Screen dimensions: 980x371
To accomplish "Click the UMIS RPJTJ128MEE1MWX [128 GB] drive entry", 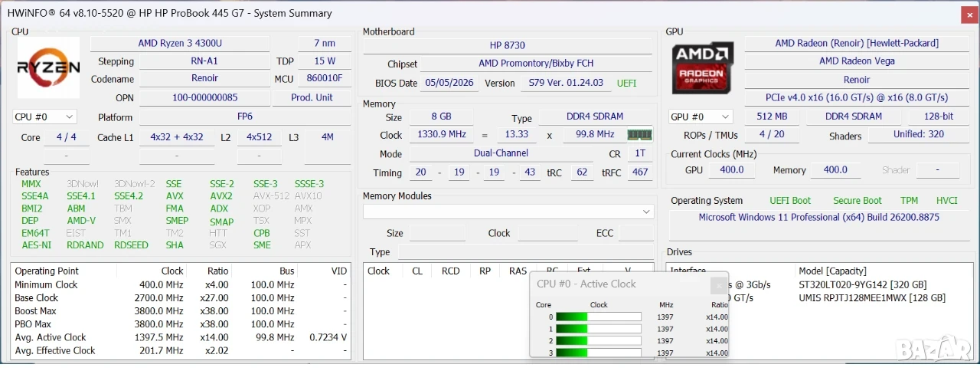I will click(871, 297).
